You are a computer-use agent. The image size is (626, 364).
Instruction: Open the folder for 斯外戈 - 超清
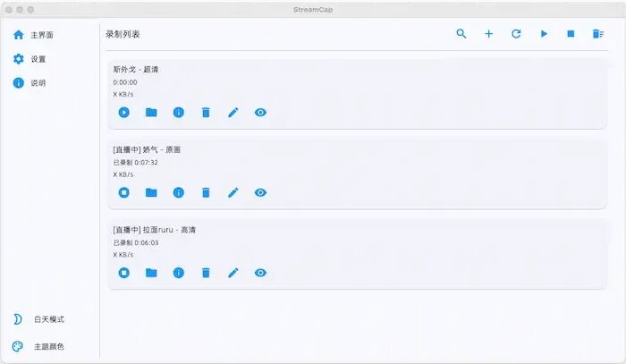coord(151,113)
